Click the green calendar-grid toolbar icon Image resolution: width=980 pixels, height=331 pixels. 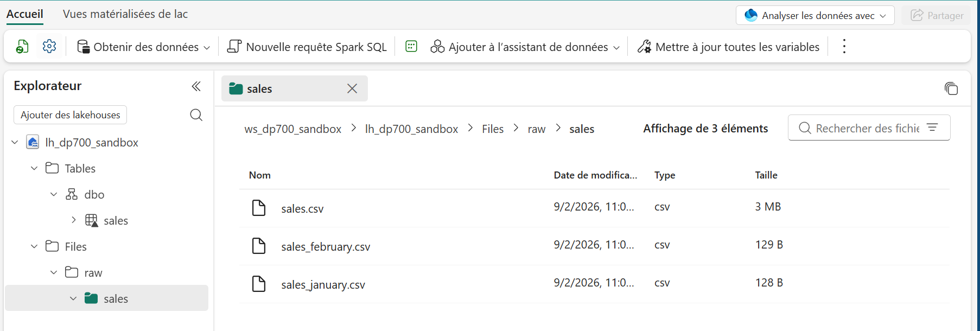tap(411, 47)
